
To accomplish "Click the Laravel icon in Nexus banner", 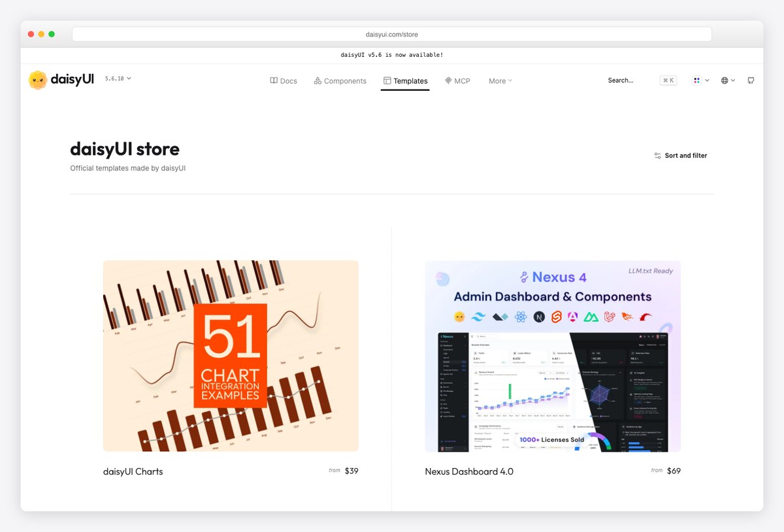I will click(x=609, y=317).
